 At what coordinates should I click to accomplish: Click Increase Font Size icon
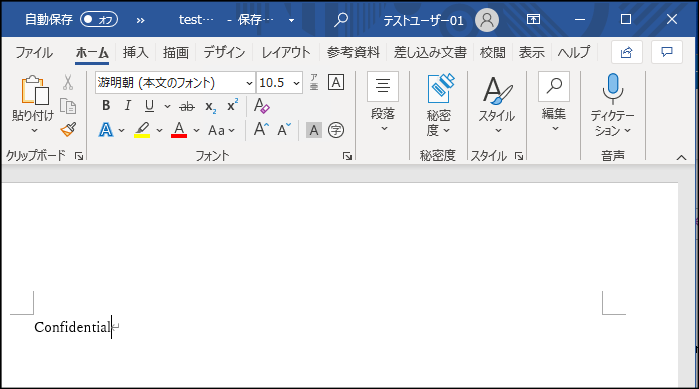261,130
